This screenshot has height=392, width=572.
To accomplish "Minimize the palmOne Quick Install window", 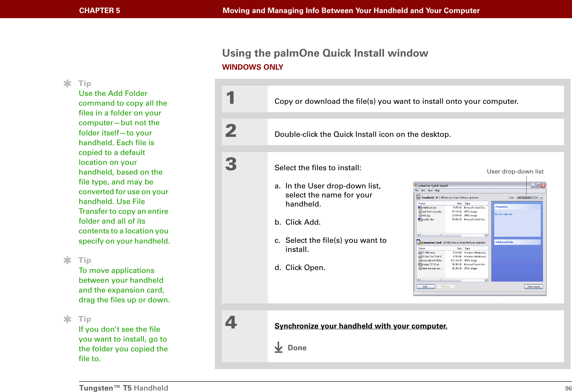I will click(533, 185).
